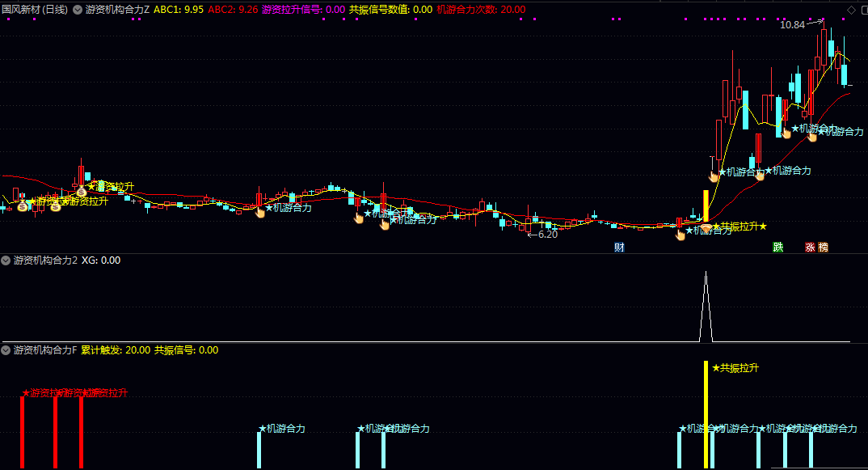Click the 共振信号数值: 0.00 readout
The image size is (868, 470).
tap(391, 10)
